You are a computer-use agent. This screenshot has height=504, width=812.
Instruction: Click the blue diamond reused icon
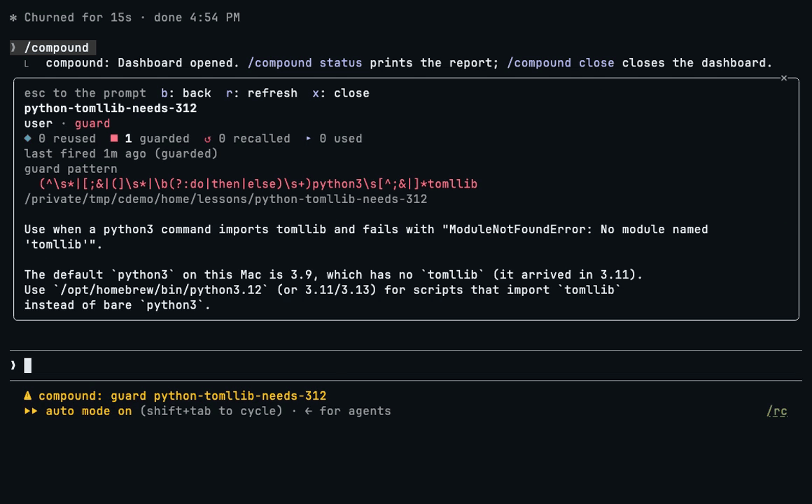(x=27, y=139)
